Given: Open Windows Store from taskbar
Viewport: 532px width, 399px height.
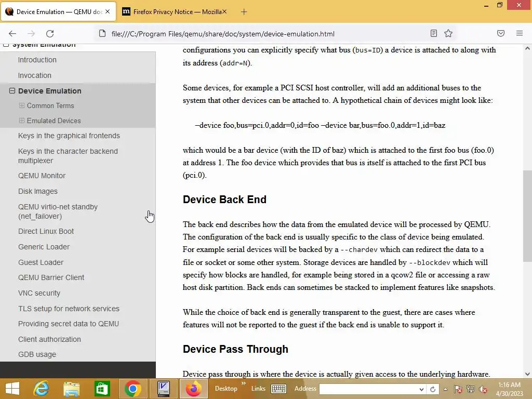Looking at the screenshot, I should pos(102,389).
